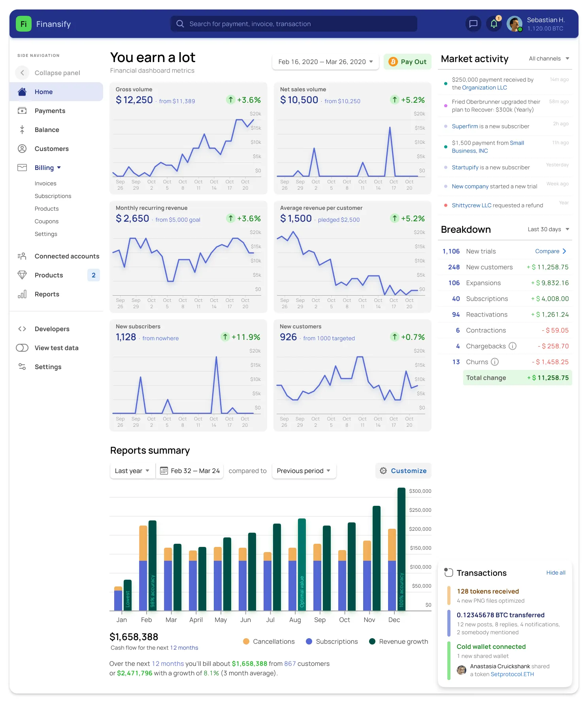Click the notification bell icon
The height and width of the screenshot is (703, 588).
click(494, 24)
